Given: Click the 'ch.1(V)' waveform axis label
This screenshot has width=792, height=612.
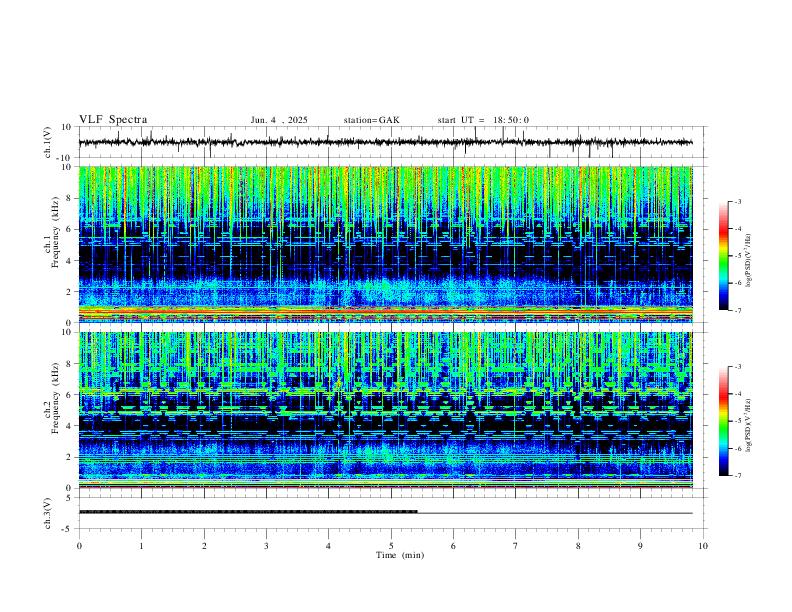Looking at the screenshot, I should pos(48,142).
